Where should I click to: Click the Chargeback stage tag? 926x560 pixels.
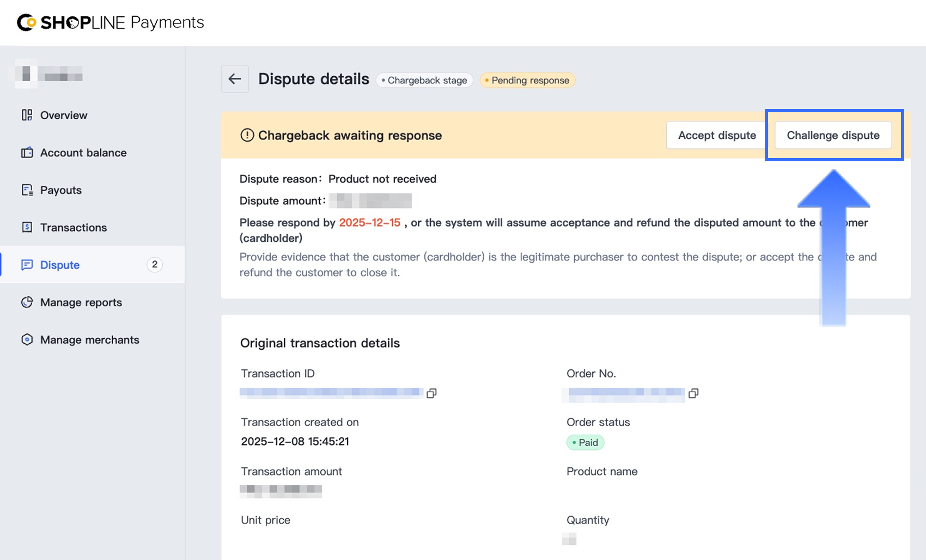pos(424,81)
